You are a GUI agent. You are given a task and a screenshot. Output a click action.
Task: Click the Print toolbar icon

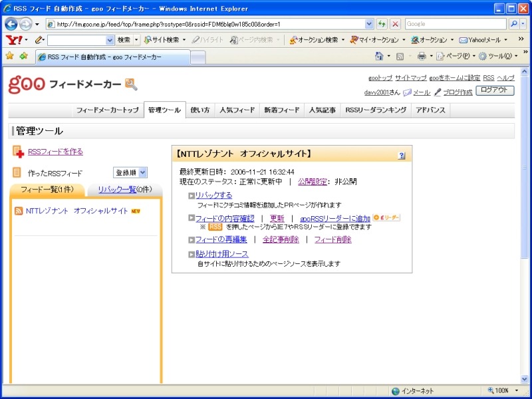tap(422, 57)
